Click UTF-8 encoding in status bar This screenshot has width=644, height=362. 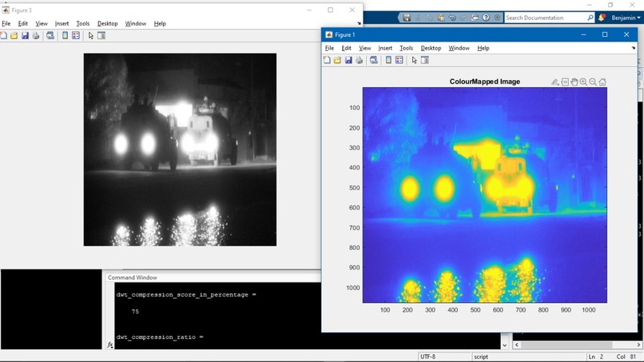(427, 356)
